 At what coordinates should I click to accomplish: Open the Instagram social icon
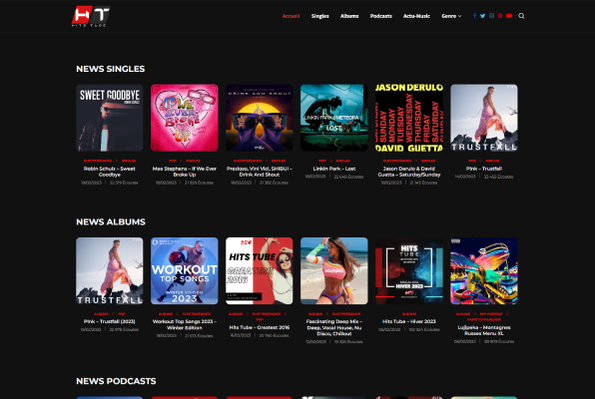491,16
